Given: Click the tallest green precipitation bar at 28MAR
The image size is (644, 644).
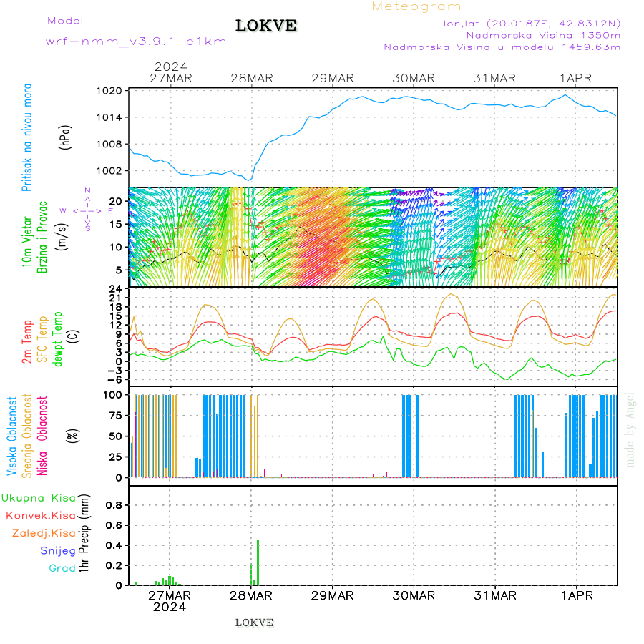Looking at the screenshot, I should pyautogui.click(x=258, y=562).
